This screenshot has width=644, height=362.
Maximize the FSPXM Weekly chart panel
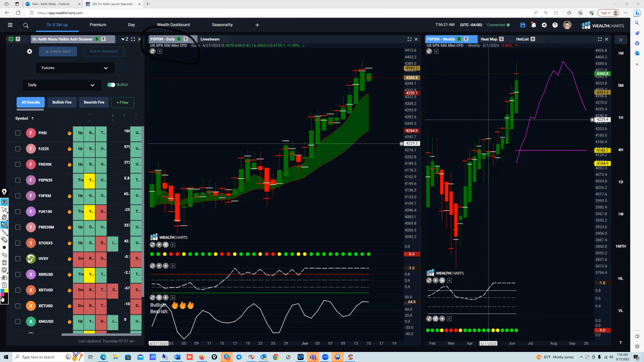point(600,39)
